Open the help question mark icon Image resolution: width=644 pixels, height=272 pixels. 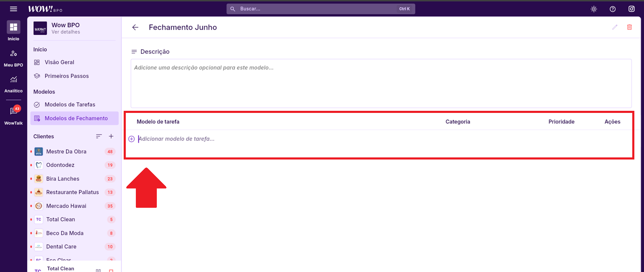point(613,9)
